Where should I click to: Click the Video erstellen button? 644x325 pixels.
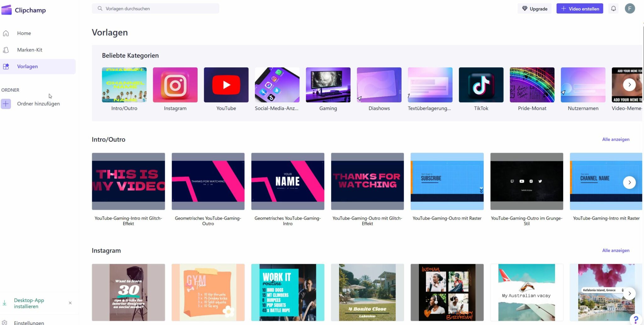[x=580, y=9]
